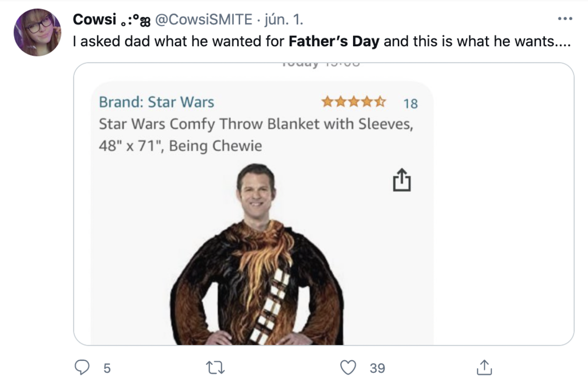
Task: Click the product share icon beside the man
Action: click(x=402, y=180)
